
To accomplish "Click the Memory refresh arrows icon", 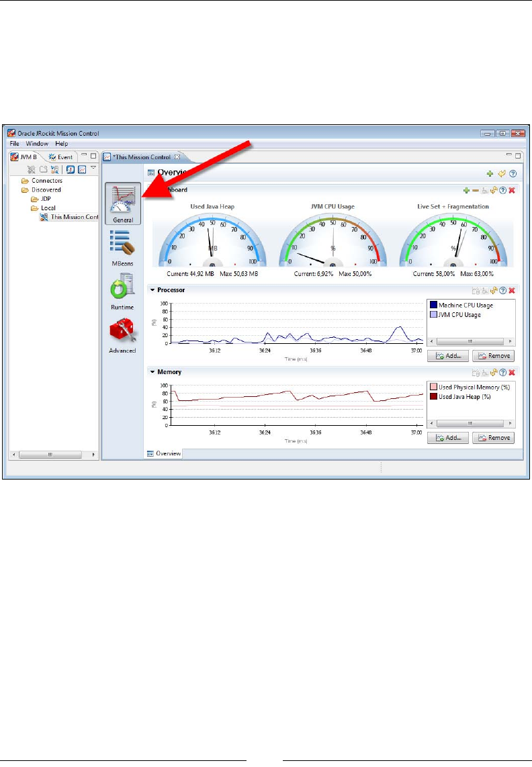I will click(x=494, y=373).
